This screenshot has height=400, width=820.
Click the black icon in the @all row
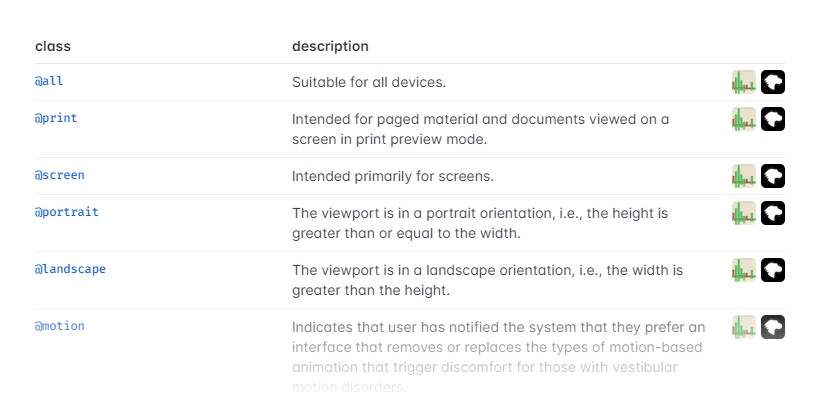pyautogui.click(x=773, y=82)
